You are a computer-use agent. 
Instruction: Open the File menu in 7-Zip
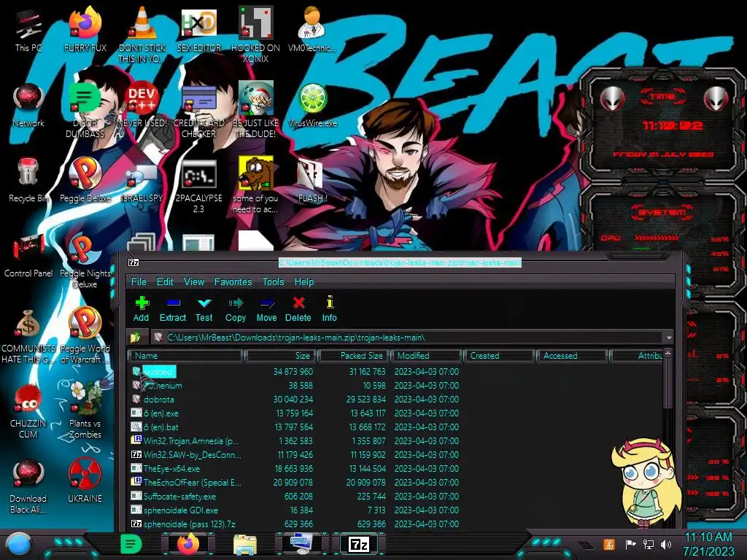(139, 281)
